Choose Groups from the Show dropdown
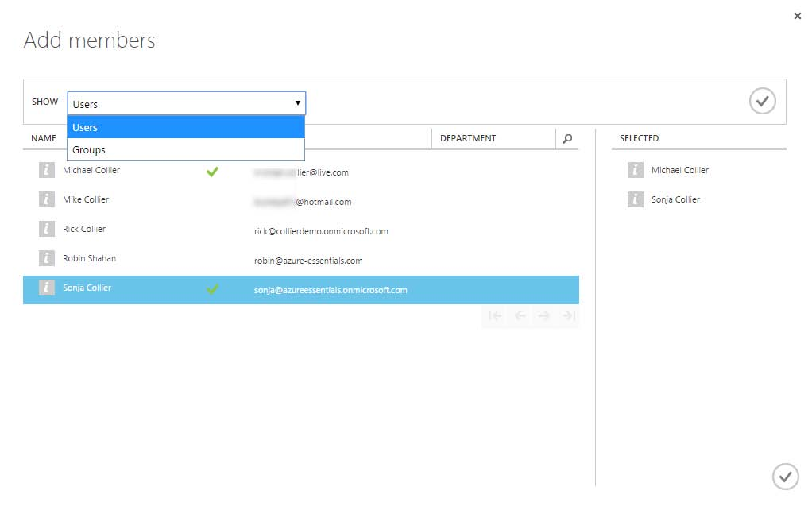This screenshot has height=506, width=812. 89,149
